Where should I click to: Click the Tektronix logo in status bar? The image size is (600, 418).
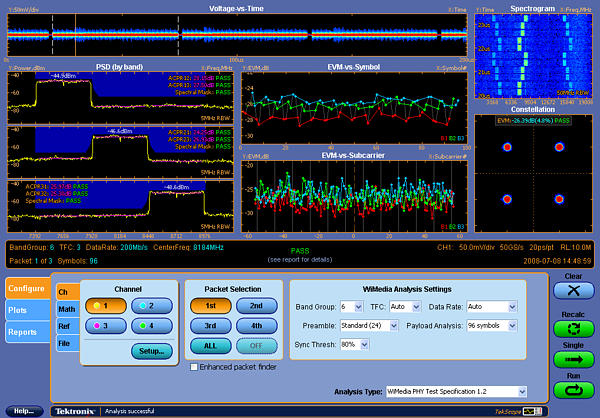pos(76,411)
